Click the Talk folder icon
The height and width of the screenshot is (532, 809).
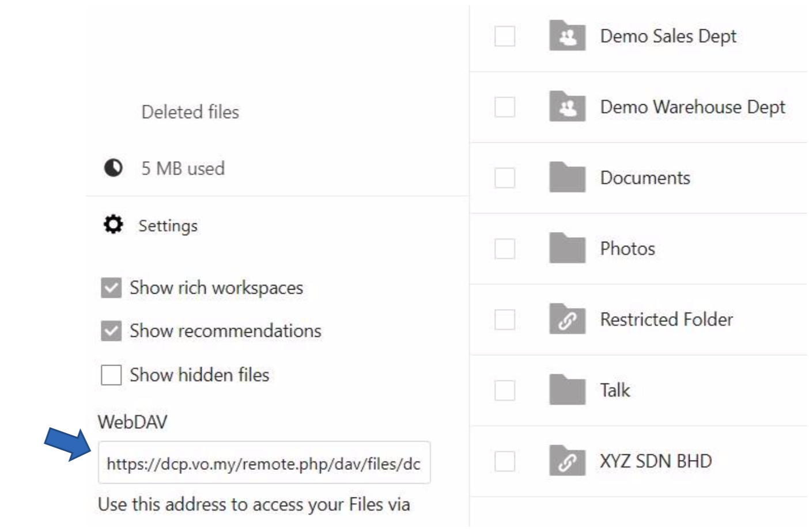coord(567,390)
